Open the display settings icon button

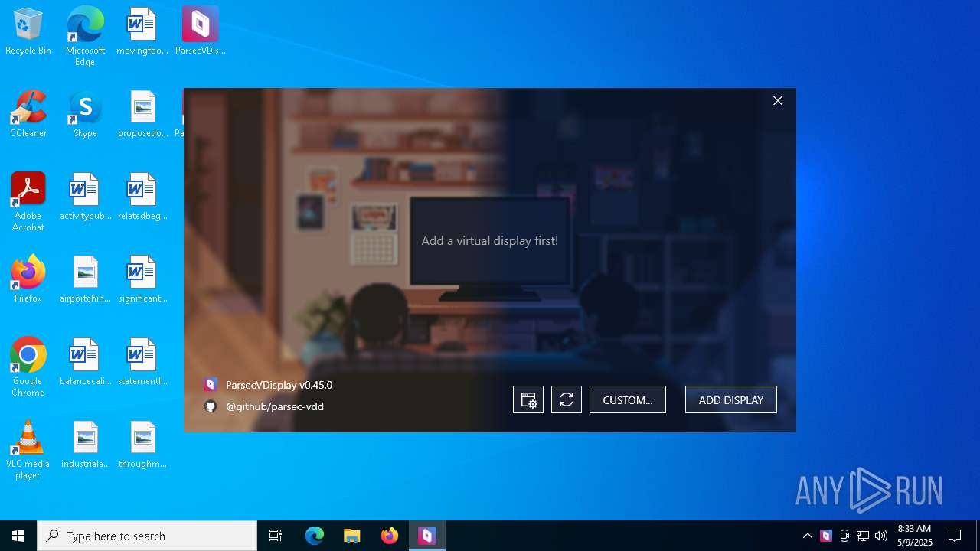tap(528, 399)
